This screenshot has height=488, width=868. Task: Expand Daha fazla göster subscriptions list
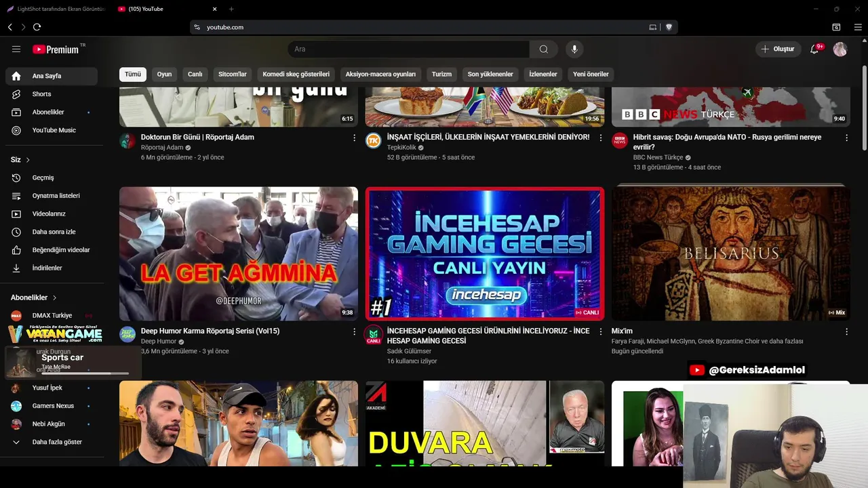[52, 442]
